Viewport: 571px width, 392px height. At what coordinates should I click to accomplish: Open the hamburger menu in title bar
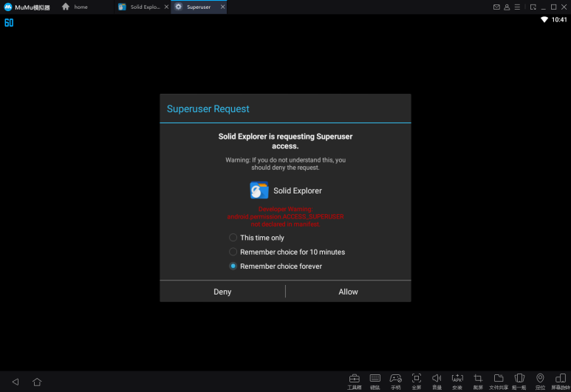coord(517,7)
